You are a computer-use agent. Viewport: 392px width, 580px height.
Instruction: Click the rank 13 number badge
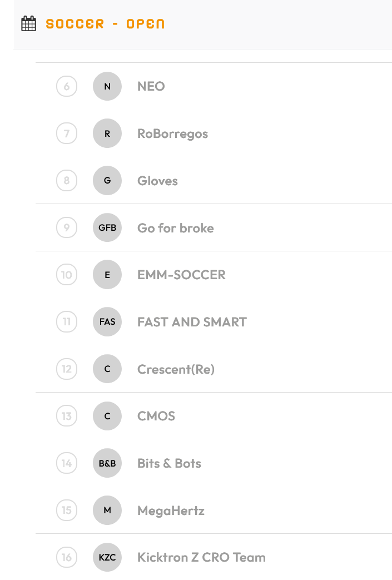(x=67, y=416)
